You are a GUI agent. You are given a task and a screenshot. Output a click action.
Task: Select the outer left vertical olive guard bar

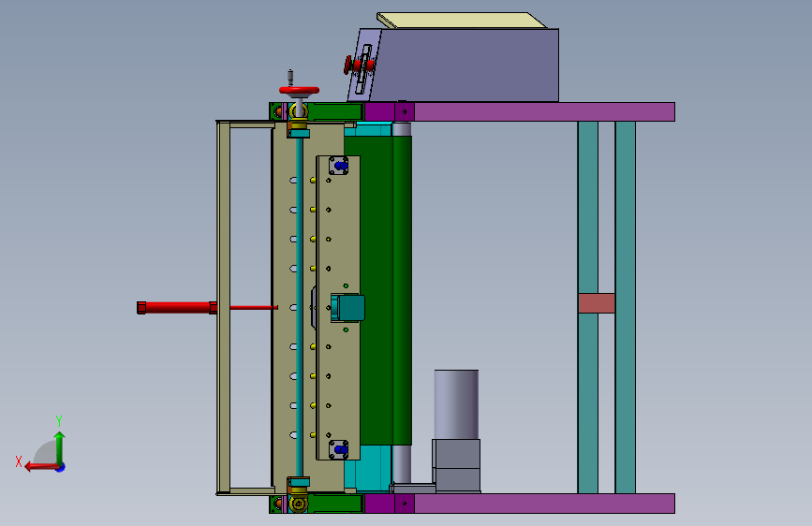coord(224,307)
